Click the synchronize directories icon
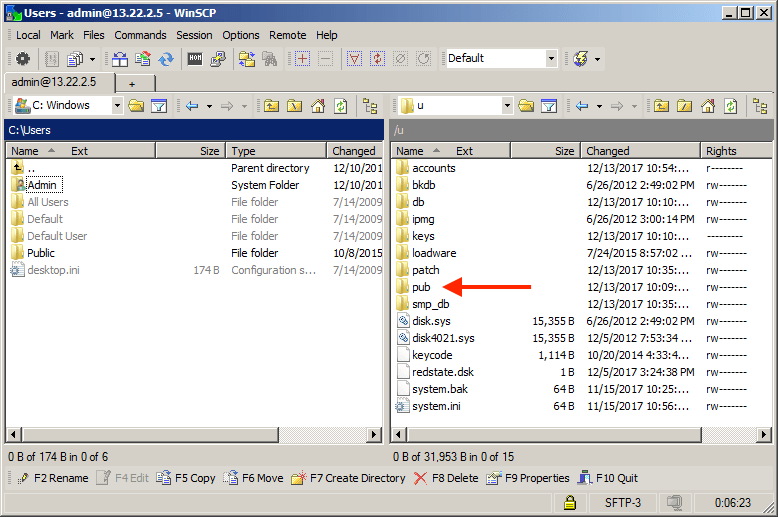This screenshot has height=517, width=778. [166, 59]
